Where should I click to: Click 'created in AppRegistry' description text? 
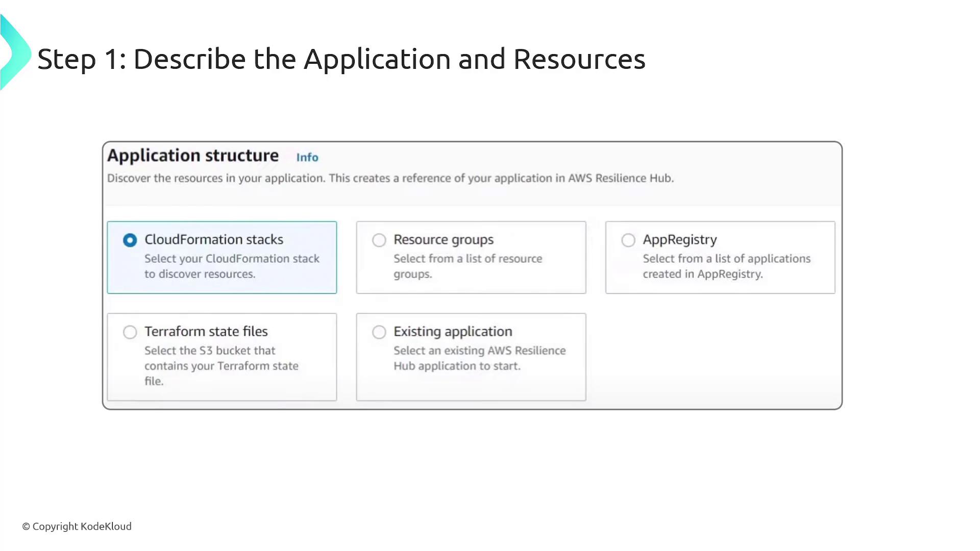tap(702, 274)
